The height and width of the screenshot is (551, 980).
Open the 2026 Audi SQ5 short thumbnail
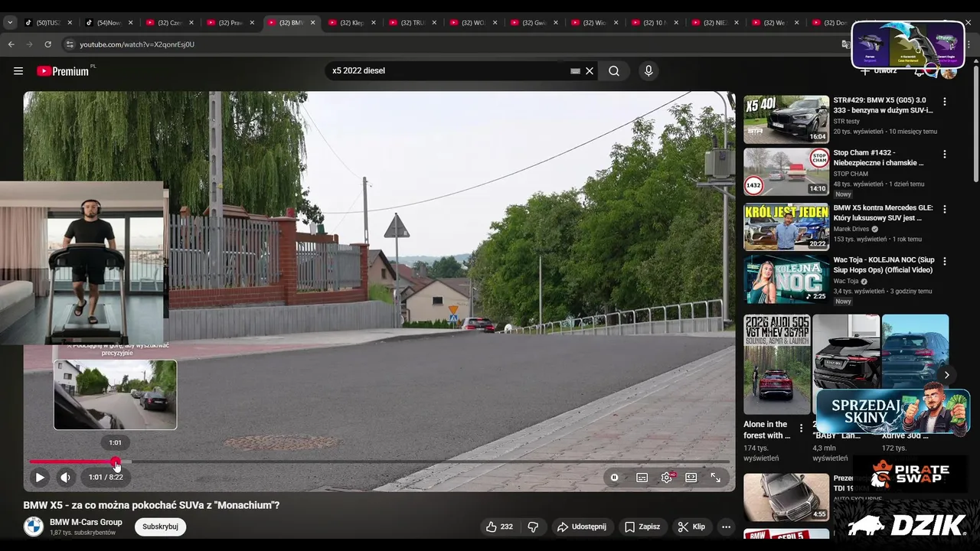click(x=777, y=364)
